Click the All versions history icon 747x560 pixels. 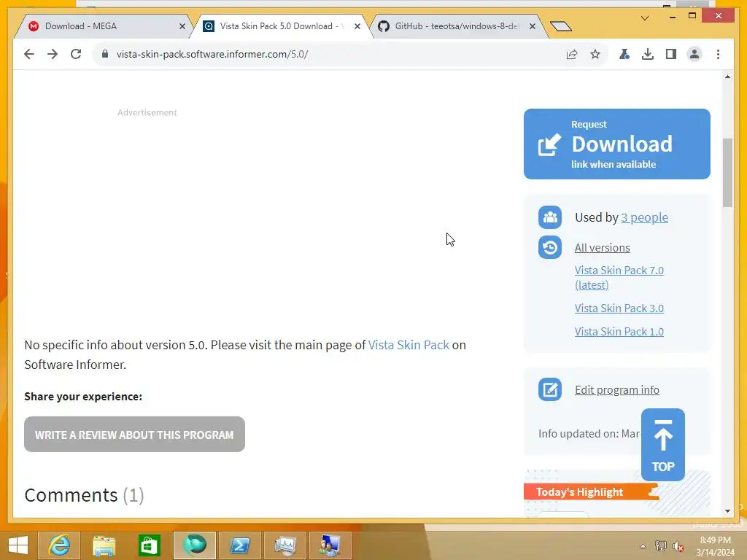[x=550, y=248]
